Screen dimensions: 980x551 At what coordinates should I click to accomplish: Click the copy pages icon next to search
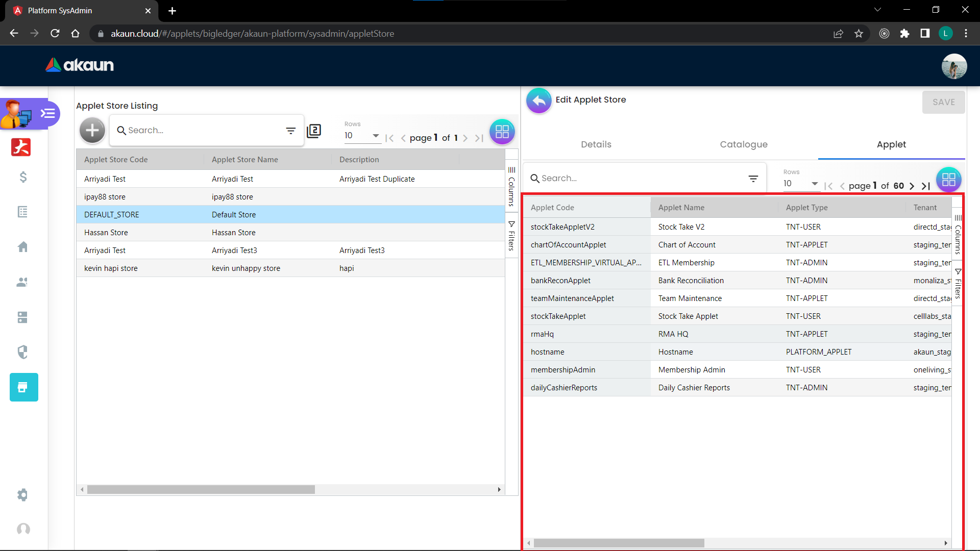coord(314,131)
